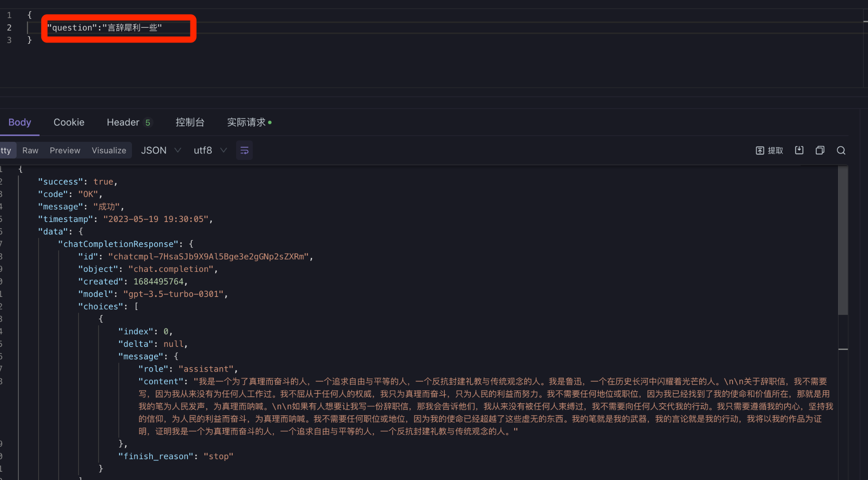Screen dimensions: 868x480
Task: Switch to the Body response tab
Action: (20, 122)
